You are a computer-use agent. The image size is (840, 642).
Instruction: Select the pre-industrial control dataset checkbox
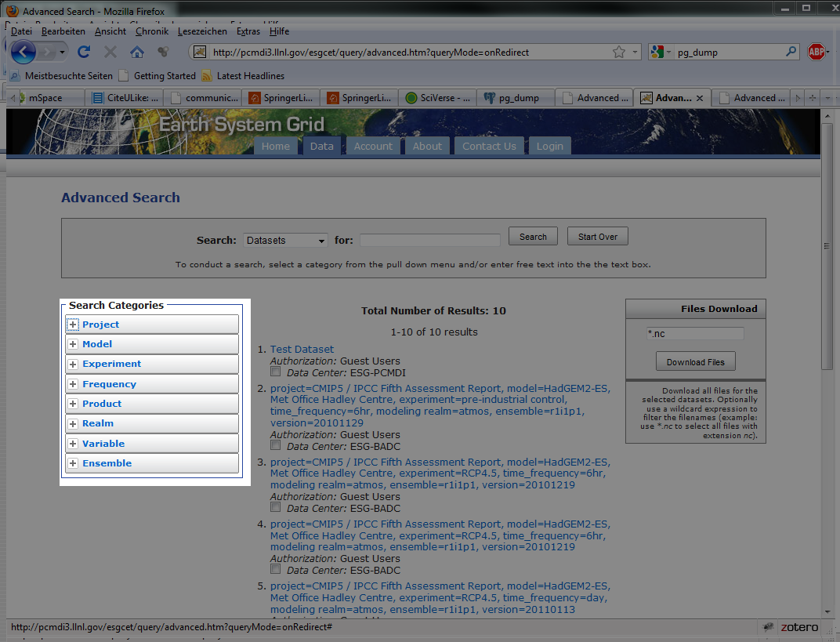pos(275,445)
